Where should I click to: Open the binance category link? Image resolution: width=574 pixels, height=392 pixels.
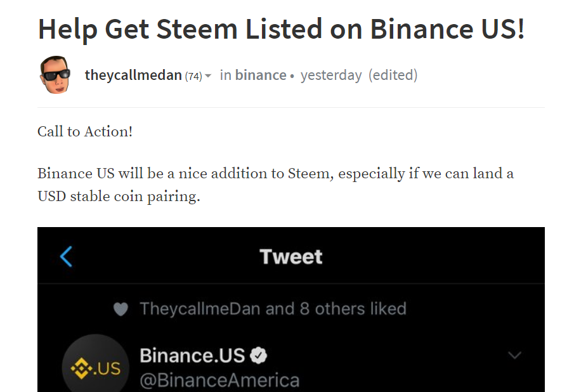coord(261,75)
